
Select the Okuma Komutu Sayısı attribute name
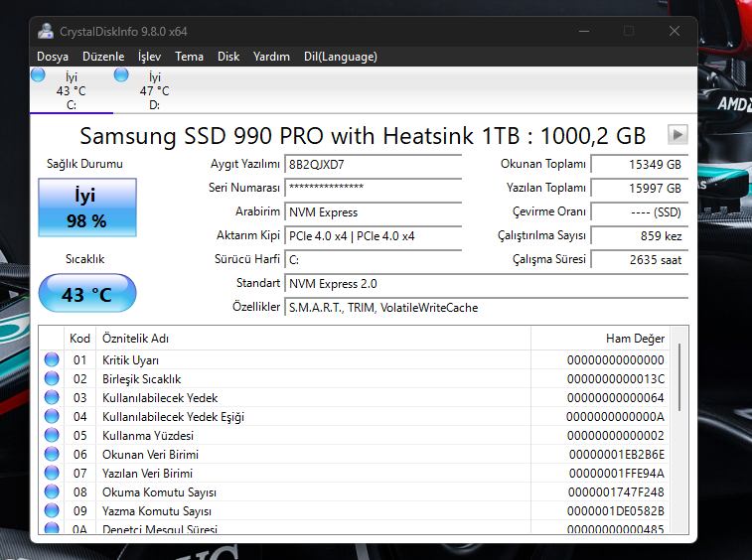coord(159,492)
